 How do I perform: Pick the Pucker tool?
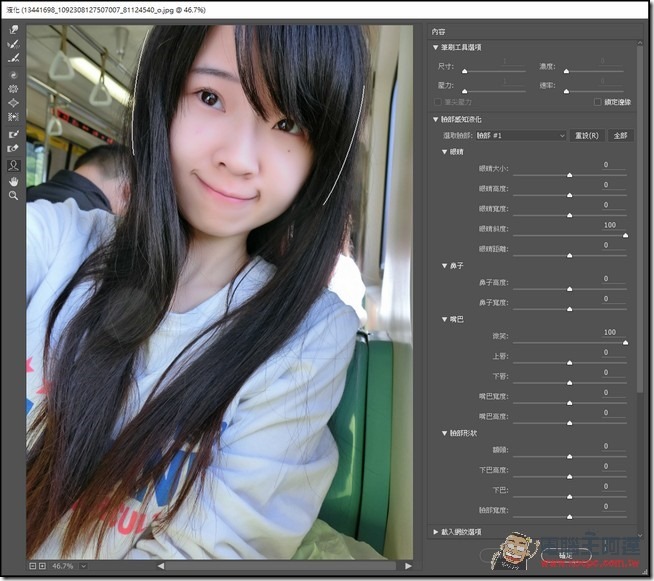pos(14,89)
